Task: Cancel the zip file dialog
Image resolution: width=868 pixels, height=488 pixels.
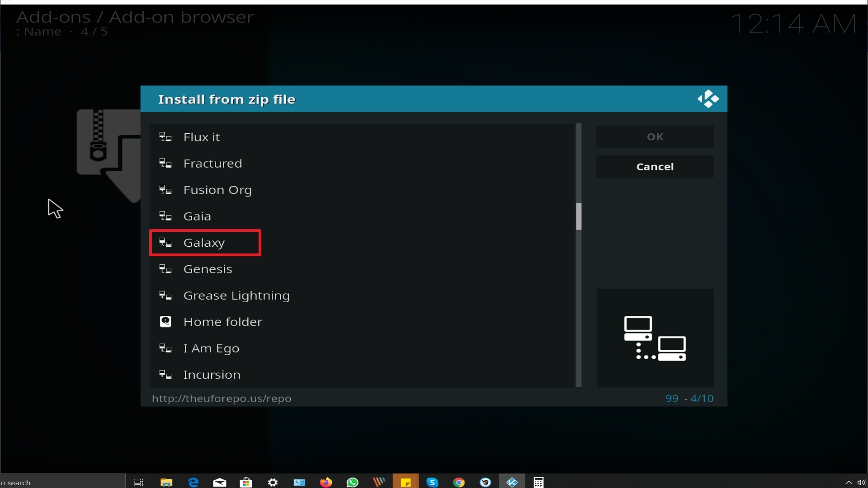Action: [655, 167]
